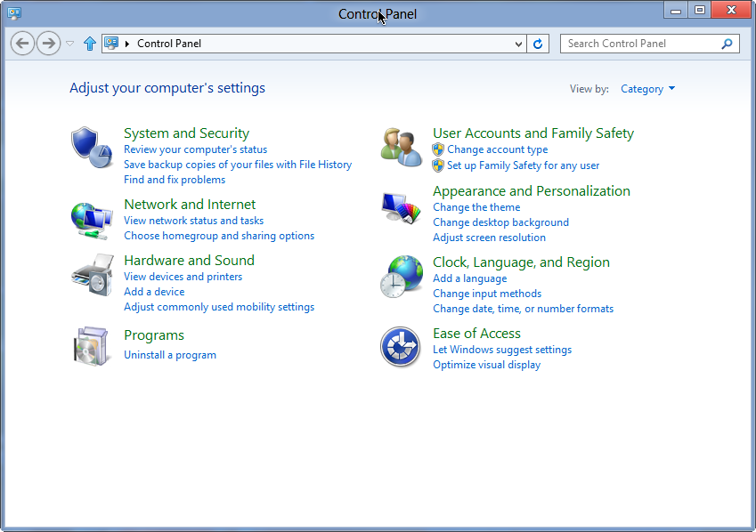Open the System and Security heading

[x=187, y=133]
